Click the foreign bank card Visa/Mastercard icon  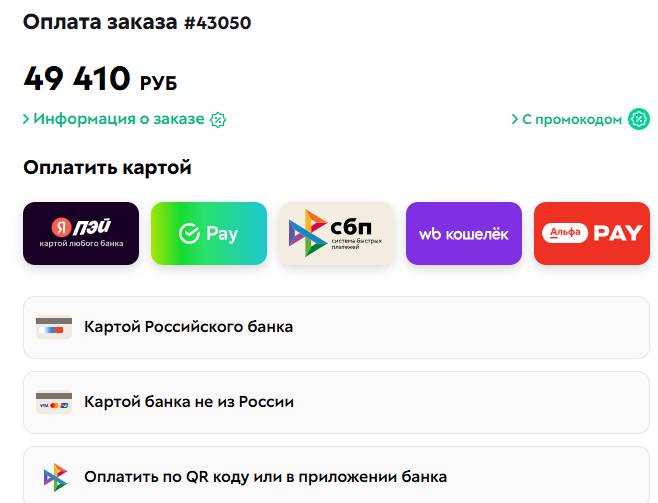[x=54, y=402]
